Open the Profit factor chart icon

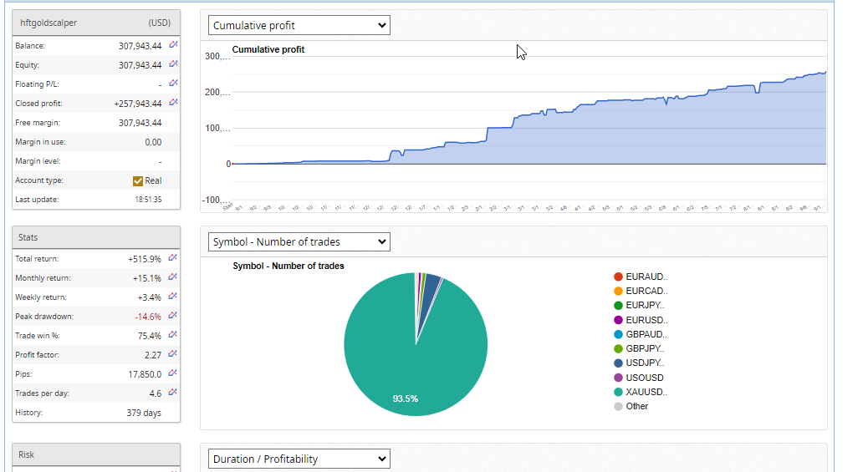click(x=173, y=354)
